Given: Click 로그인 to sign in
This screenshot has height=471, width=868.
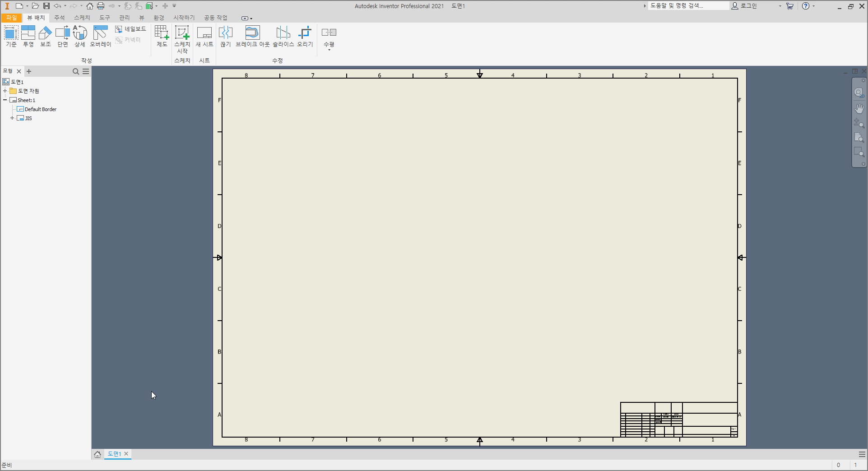Looking at the screenshot, I should [744, 5].
